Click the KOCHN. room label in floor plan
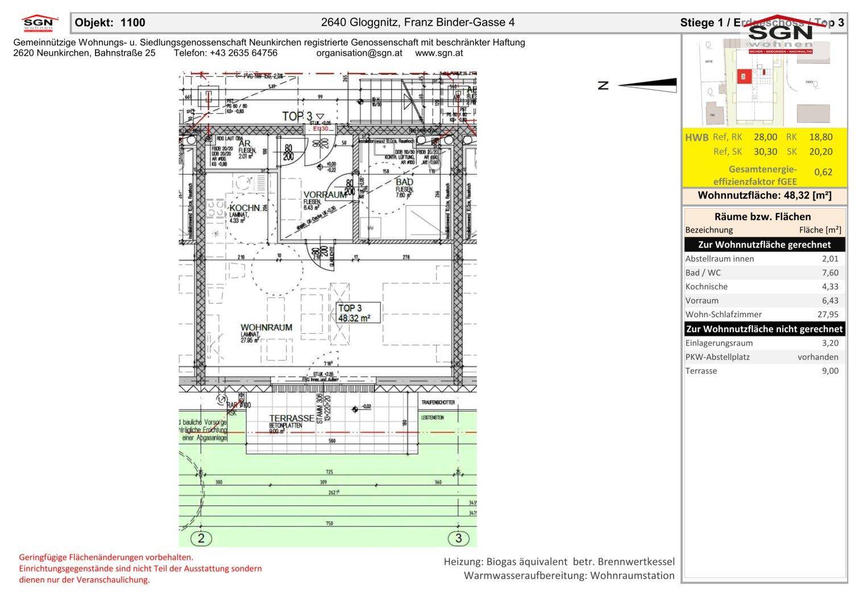Image resolution: width=868 pixels, height=614 pixels. pyautogui.click(x=245, y=208)
